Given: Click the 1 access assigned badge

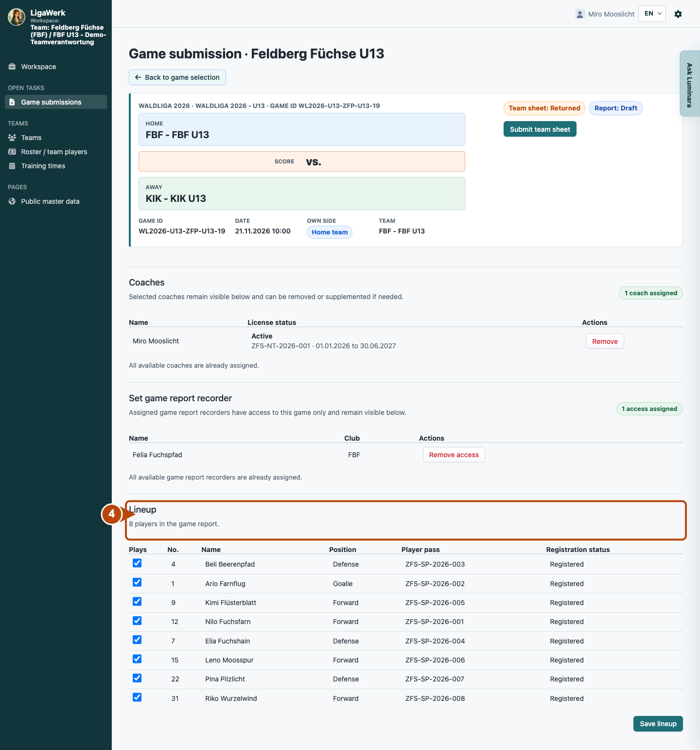Looking at the screenshot, I should pyautogui.click(x=649, y=409).
